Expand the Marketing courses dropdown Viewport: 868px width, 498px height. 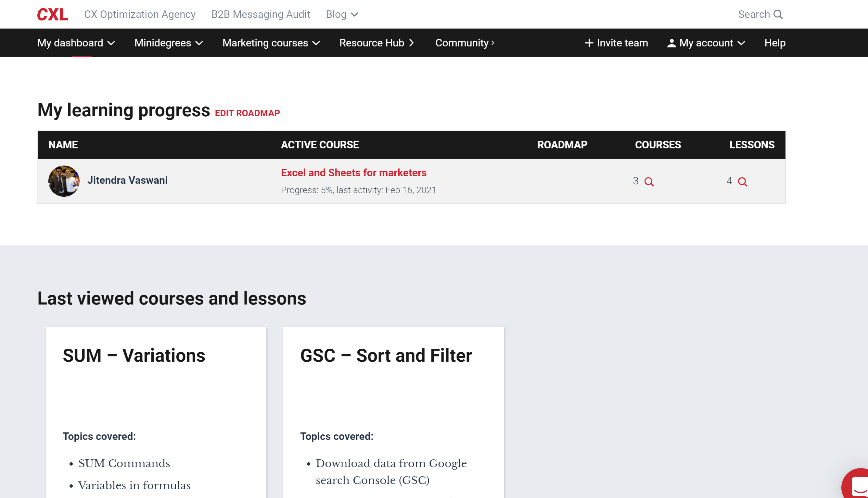pos(271,43)
